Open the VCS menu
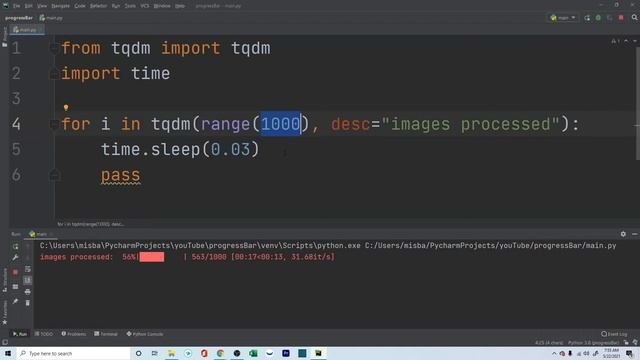Screen dimensions: 640x360 [x=145, y=6]
